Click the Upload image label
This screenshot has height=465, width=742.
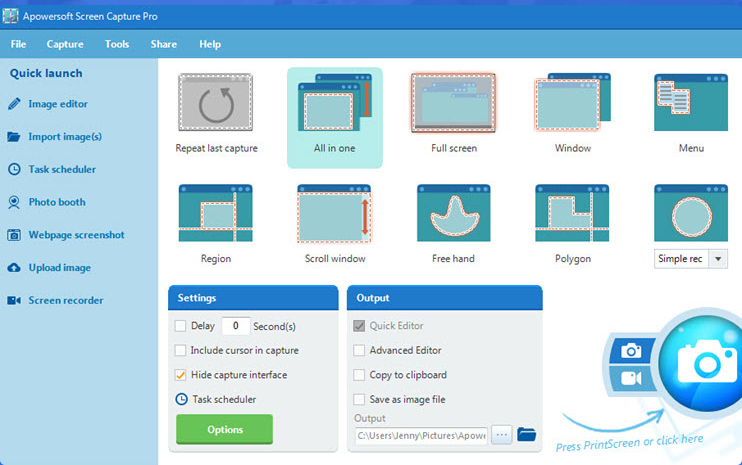pos(60,268)
